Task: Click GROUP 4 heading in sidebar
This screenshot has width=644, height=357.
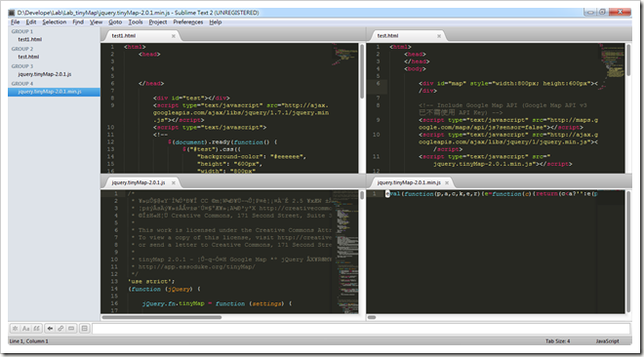Action: pos(22,84)
